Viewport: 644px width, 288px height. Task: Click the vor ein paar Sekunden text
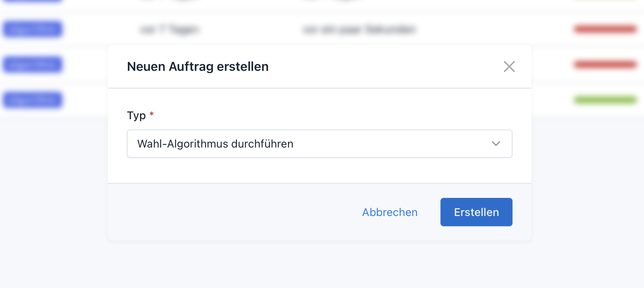click(359, 30)
